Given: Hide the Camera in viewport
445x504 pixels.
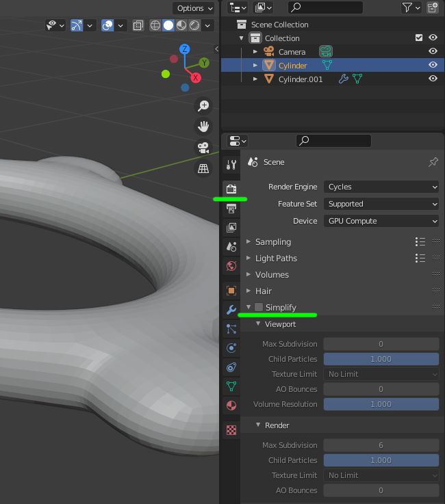Looking at the screenshot, I should coord(433,51).
